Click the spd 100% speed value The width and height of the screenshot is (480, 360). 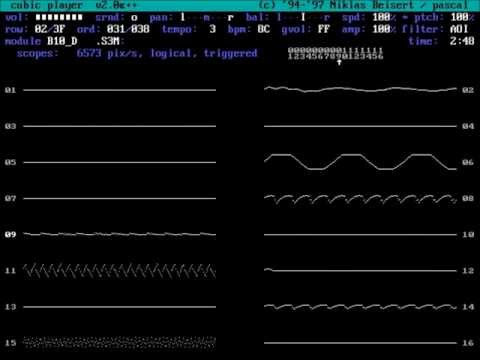coord(384,17)
